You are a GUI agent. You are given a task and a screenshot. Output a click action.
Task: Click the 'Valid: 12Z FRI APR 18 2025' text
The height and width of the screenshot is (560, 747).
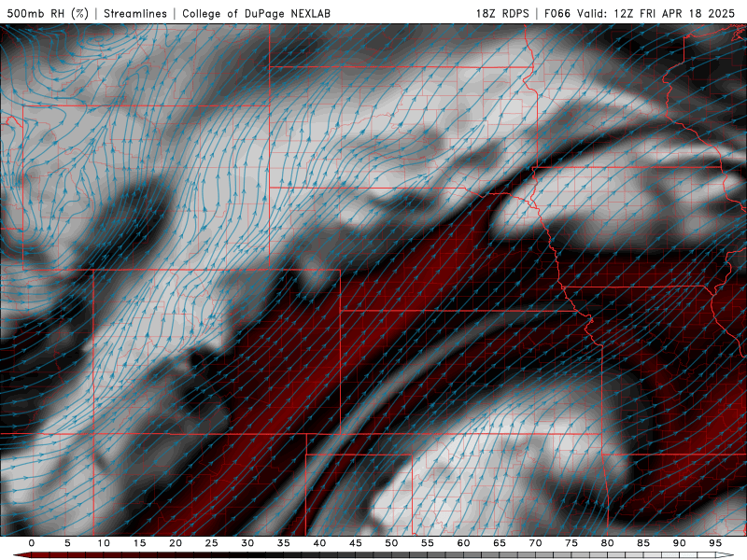click(656, 13)
